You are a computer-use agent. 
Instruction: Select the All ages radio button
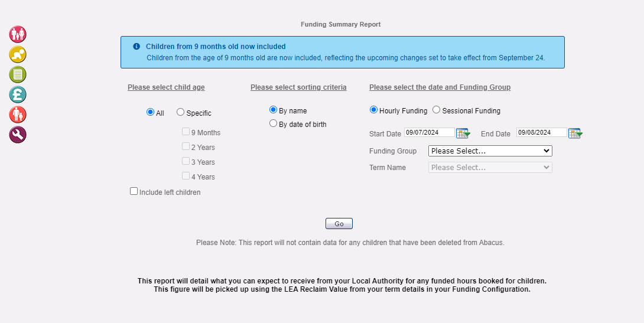coord(150,112)
